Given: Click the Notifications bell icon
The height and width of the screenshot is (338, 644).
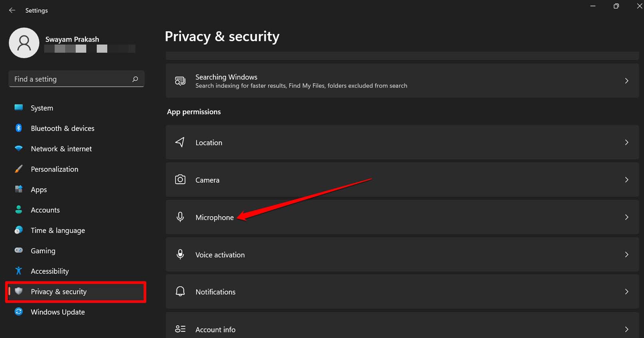Looking at the screenshot, I should 180,292.
